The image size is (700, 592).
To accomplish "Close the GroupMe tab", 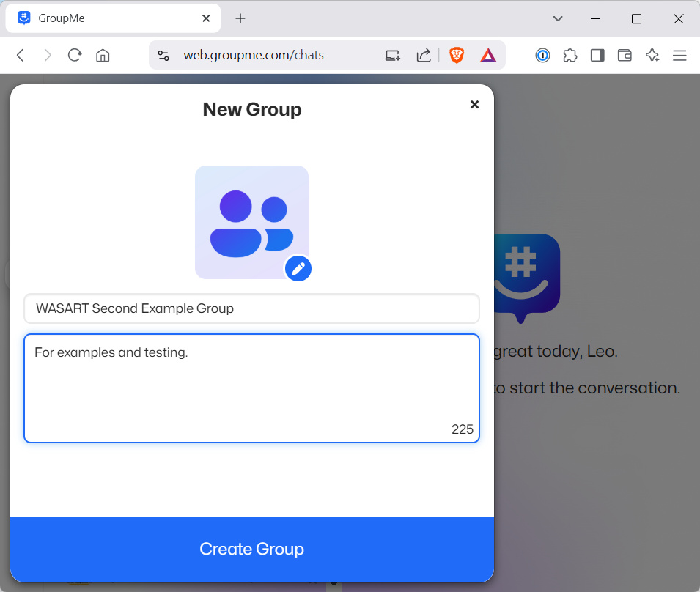I will pos(206,18).
